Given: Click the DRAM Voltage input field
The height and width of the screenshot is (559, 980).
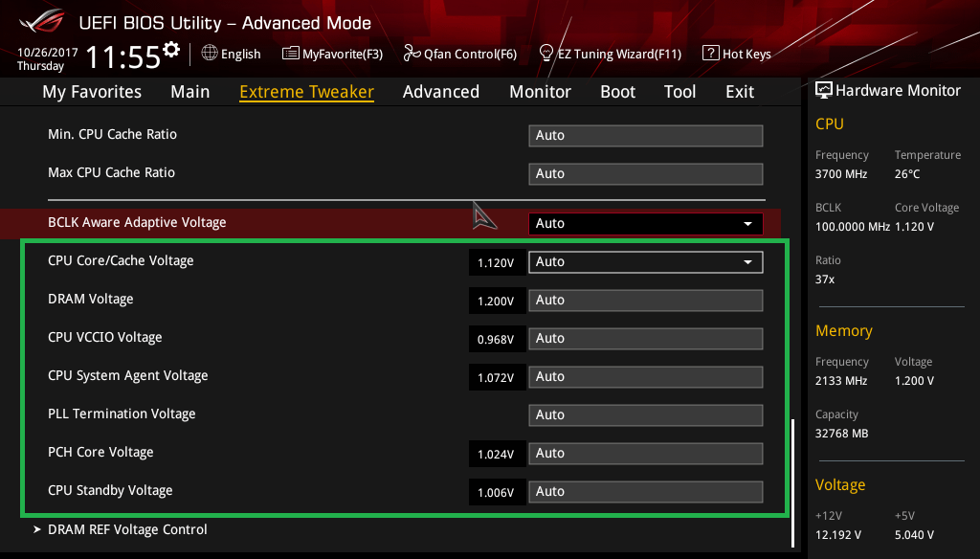Looking at the screenshot, I should (646, 301).
